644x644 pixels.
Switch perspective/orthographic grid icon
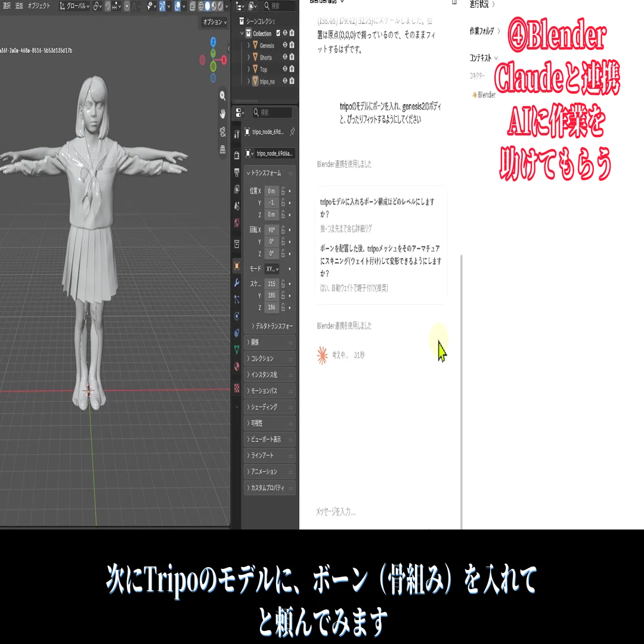pos(222,150)
